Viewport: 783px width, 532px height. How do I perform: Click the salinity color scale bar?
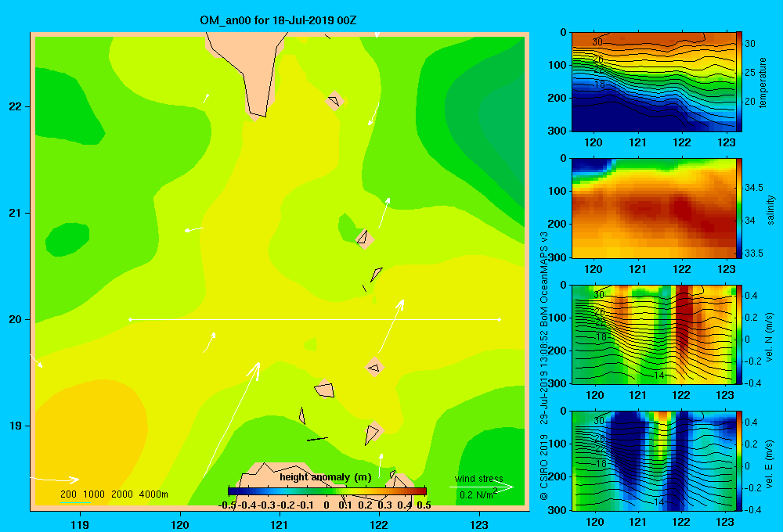point(739,208)
